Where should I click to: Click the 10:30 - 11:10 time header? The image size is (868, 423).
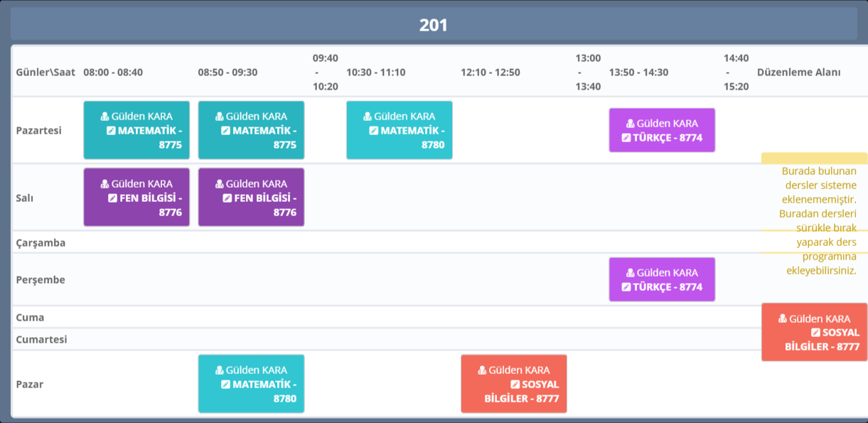pyautogui.click(x=376, y=73)
